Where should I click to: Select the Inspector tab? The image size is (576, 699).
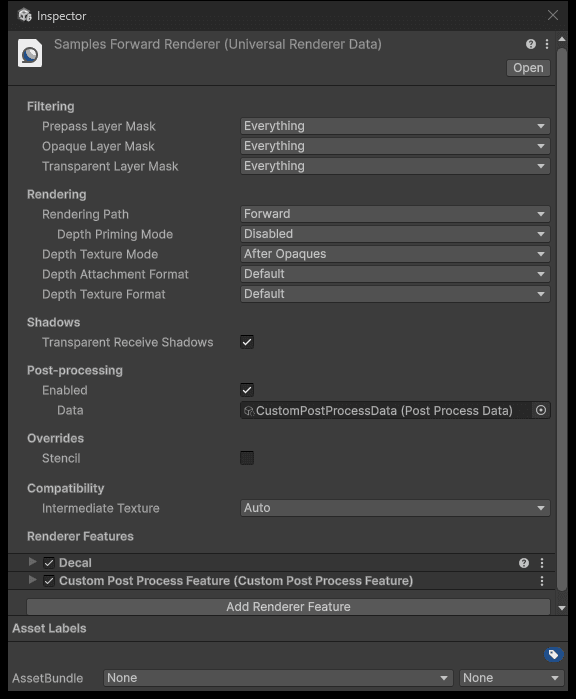[x=52, y=16]
